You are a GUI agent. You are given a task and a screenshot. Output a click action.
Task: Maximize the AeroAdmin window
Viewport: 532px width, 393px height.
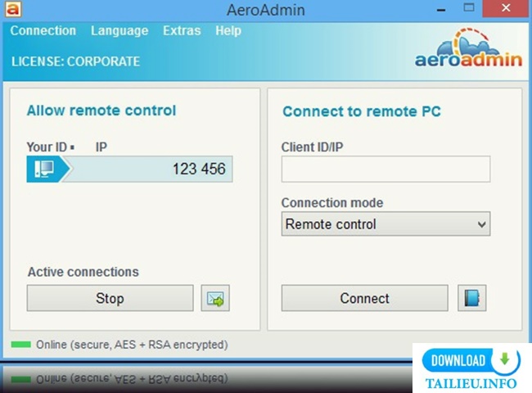coord(469,8)
